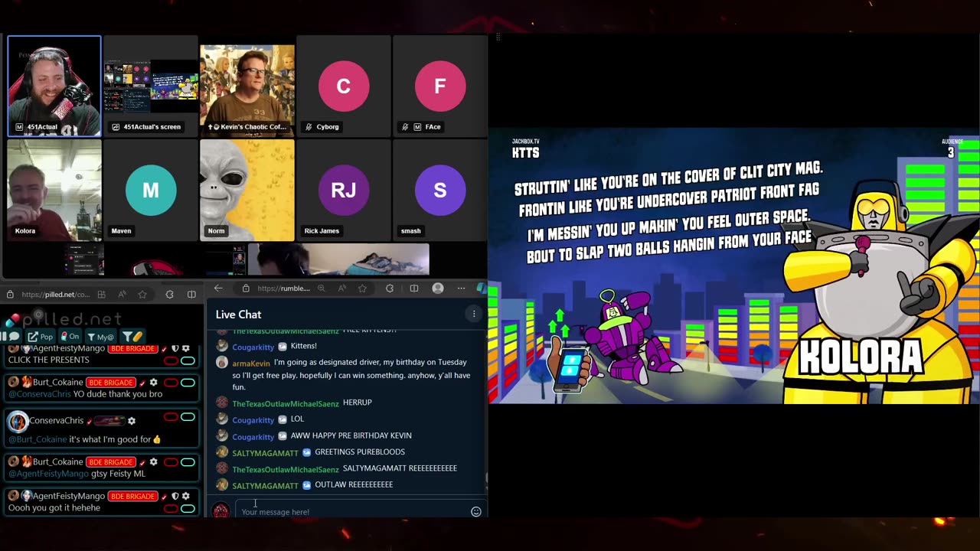Turn on read aloud for the pilled.net page

(x=122, y=295)
